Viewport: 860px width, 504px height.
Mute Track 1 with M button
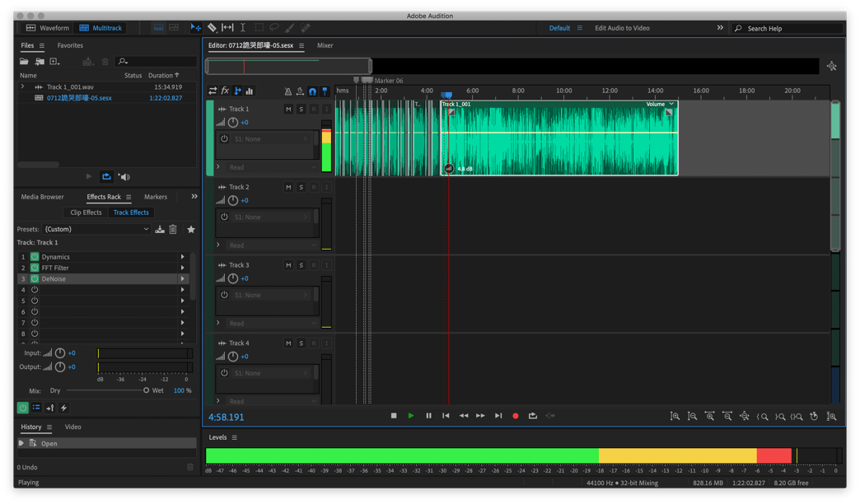[288, 110]
